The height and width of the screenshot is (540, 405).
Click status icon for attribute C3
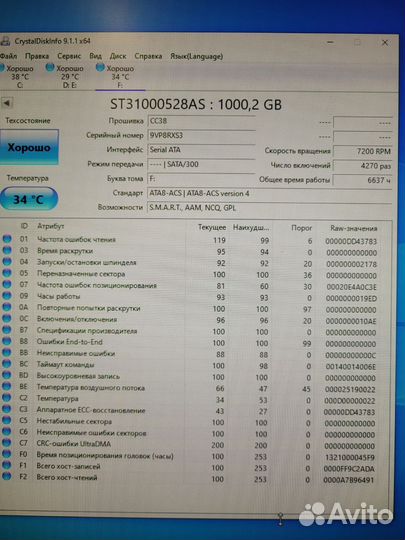[x=7, y=409]
